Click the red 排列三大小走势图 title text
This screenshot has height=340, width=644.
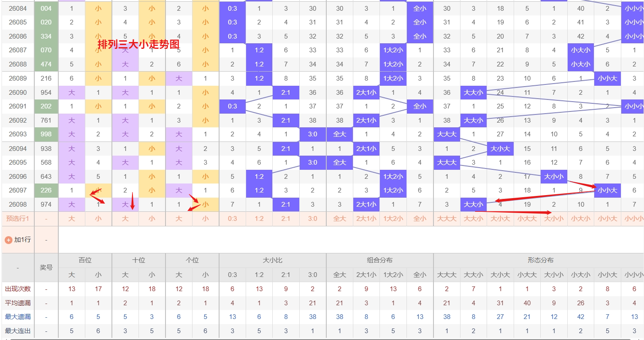138,44
